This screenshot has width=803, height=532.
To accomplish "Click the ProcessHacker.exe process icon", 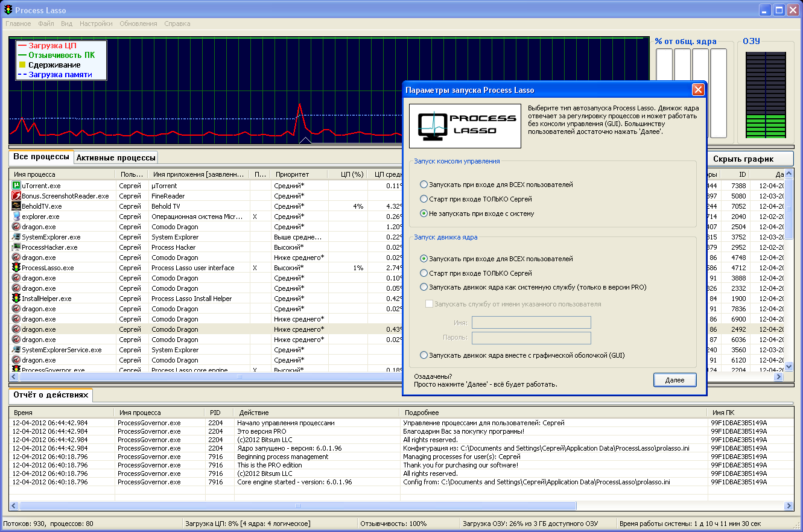I will 16,247.
